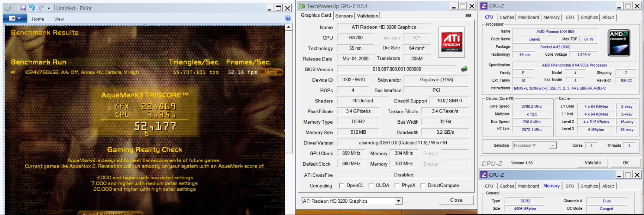The image size is (644, 215).
Task: Open the Mainboard tab in the CPU-Z memory window
Action: [x=529, y=186]
